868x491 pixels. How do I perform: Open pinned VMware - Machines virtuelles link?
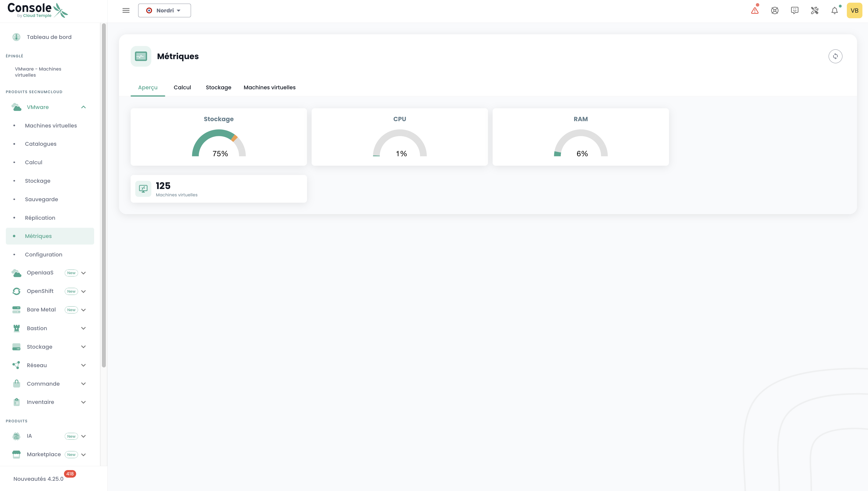(x=38, y=72)
